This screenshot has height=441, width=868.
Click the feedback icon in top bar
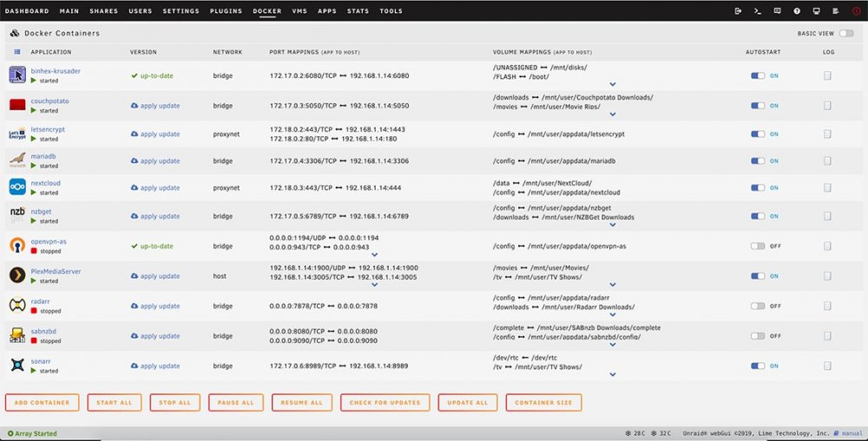tap(777, 11)
